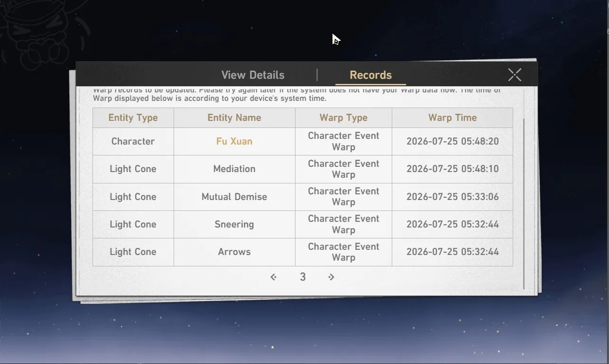Click the Warp Time column header
609x364 pixels.
pos(452,118)
